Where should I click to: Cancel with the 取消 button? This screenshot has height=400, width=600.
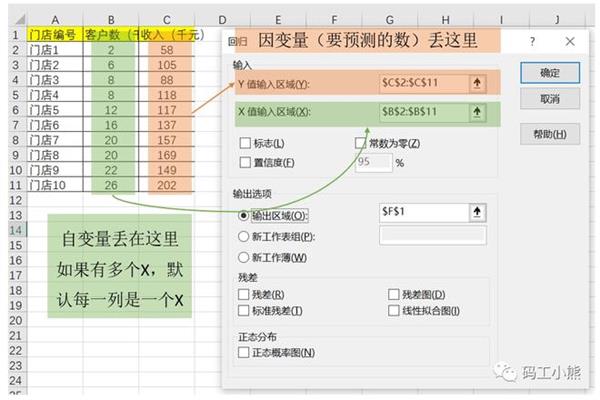[550, 99]
